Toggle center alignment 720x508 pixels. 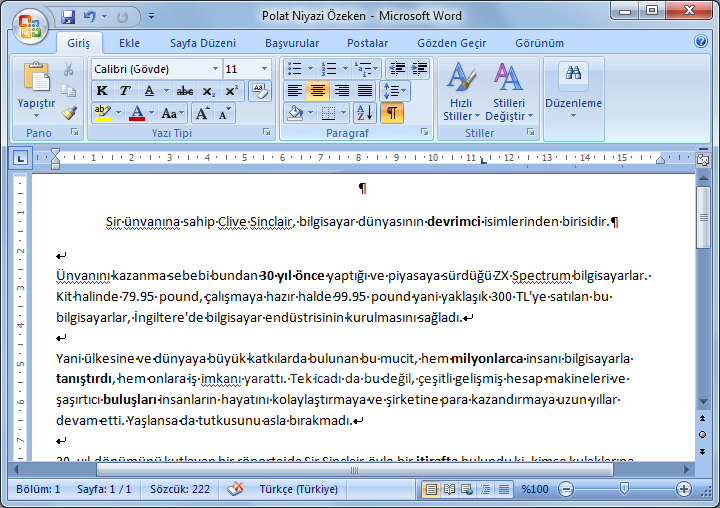coord(318,91)
